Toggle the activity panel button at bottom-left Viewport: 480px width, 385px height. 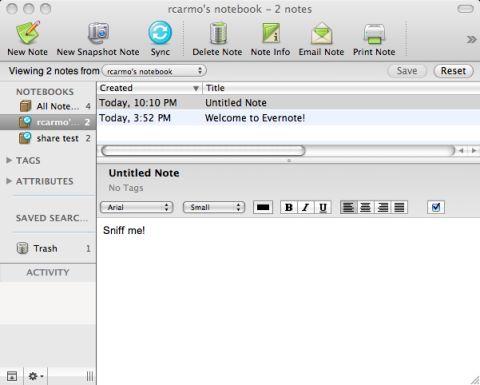click(x=12, y=376)
